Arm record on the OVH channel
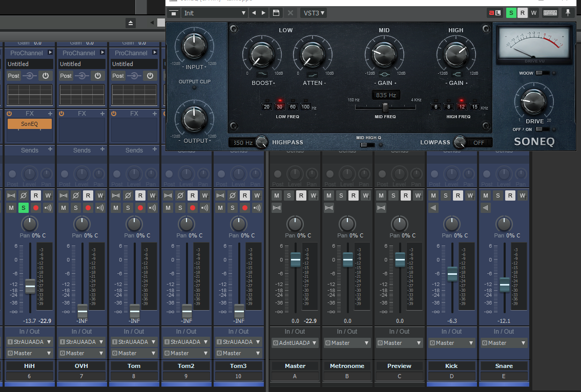581x392 pixels. point(88,208)
